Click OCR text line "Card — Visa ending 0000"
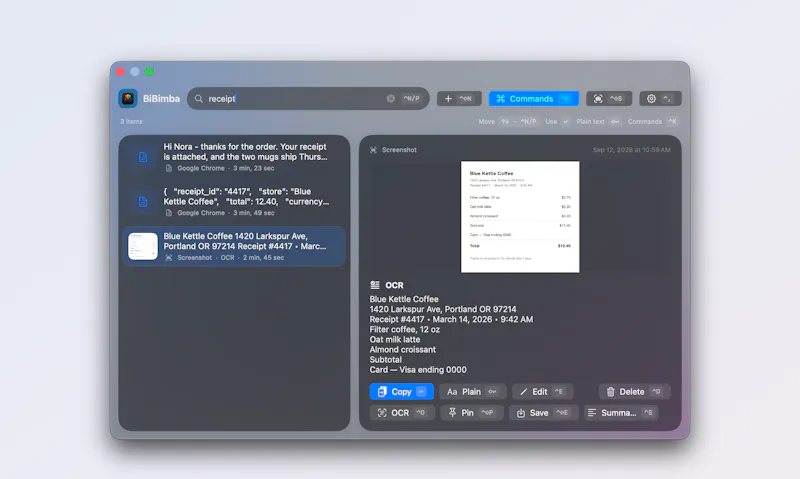Viewport: 800px width, 479px height. (418, 369)
